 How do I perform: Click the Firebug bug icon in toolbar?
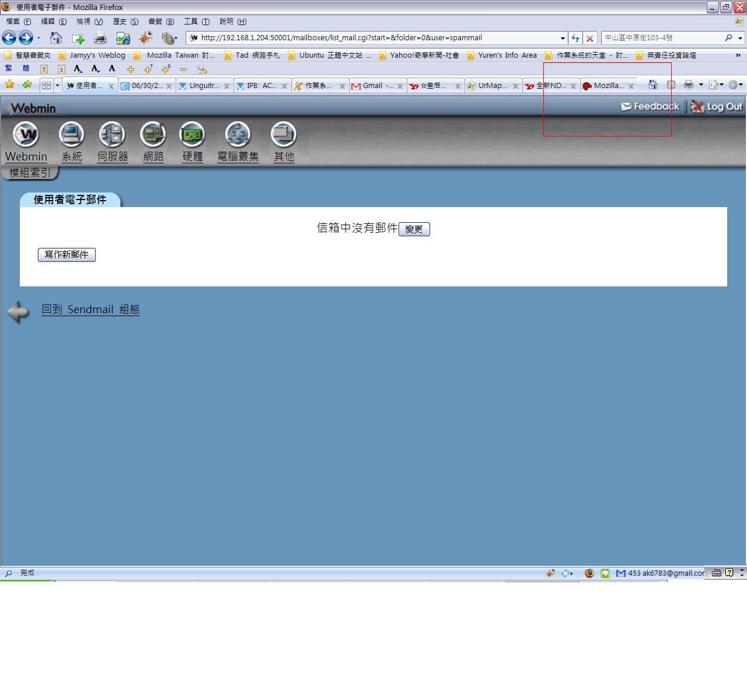tap(145, 38)
